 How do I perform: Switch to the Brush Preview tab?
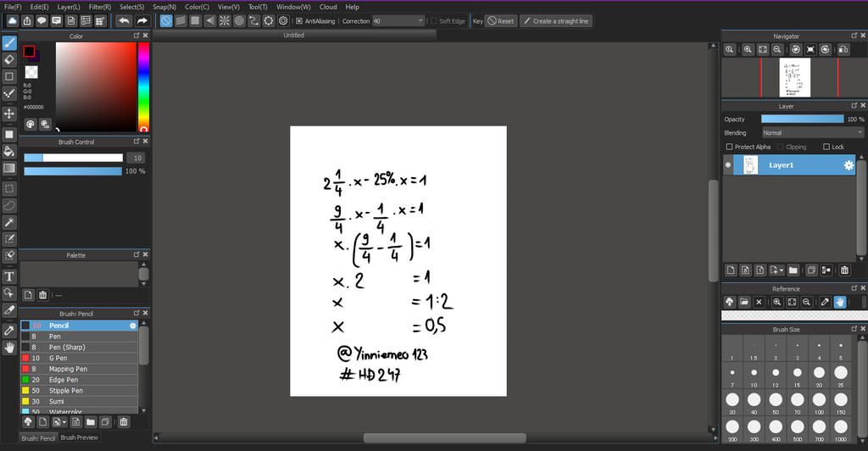coord(79,437)
